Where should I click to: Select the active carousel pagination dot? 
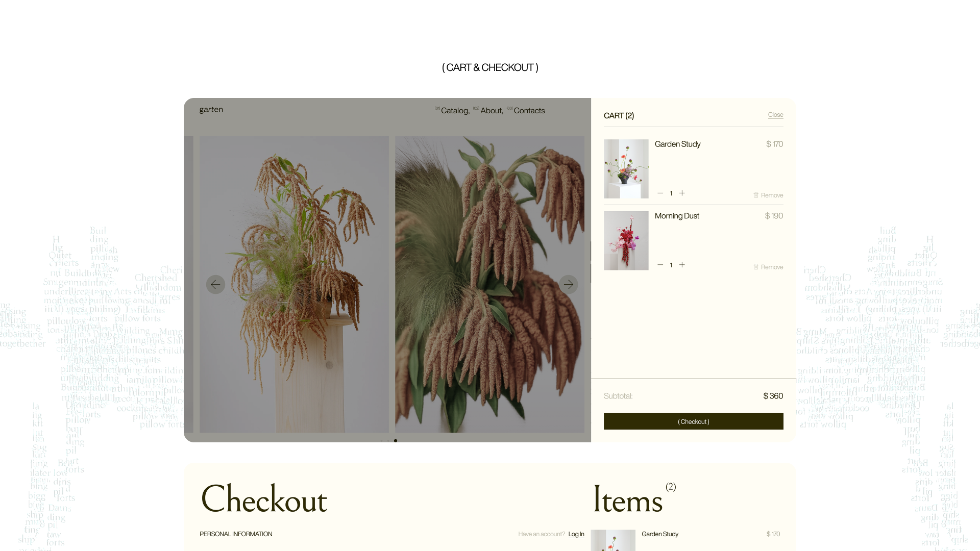[x=395, y=441]
